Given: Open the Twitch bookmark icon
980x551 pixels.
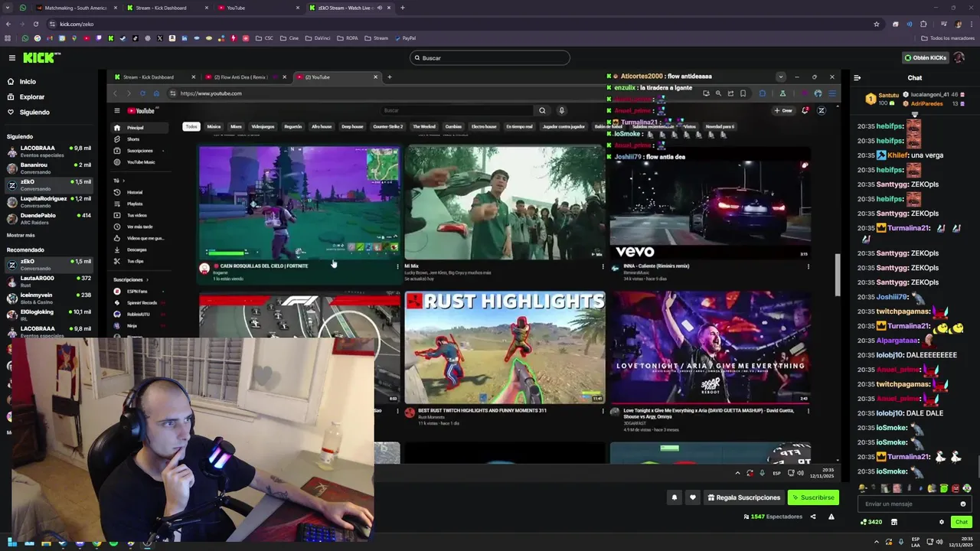Looking at the screenshot, I should 99,38.
